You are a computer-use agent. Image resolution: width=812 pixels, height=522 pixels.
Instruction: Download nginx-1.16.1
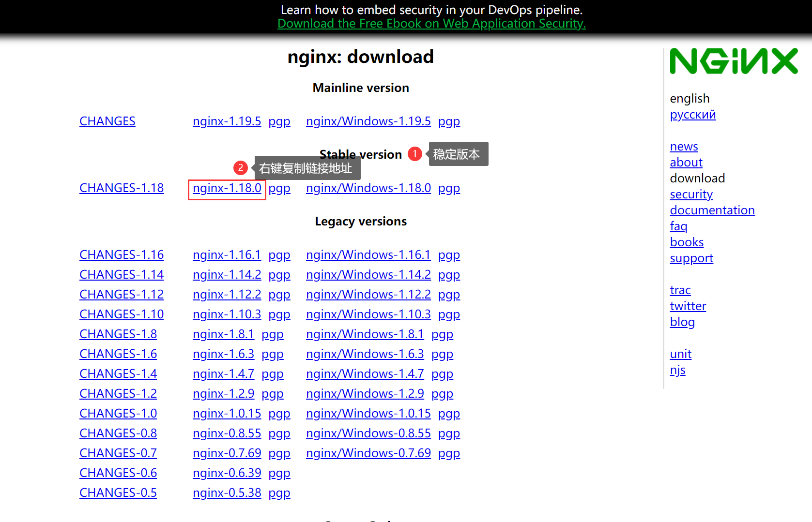coord(227,254)
